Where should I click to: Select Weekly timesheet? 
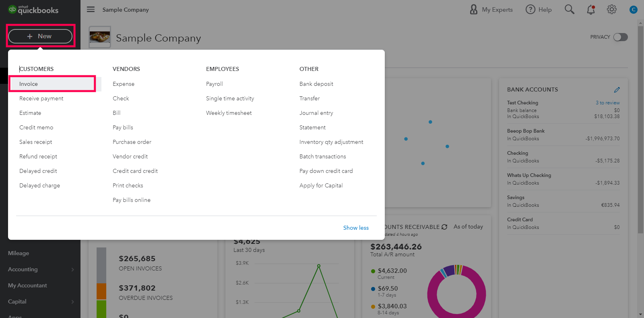(x=229, y=113)
